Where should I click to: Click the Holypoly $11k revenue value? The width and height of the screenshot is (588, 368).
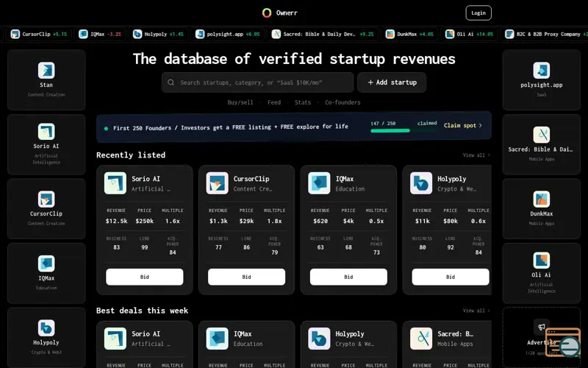[x=422, y=222]
